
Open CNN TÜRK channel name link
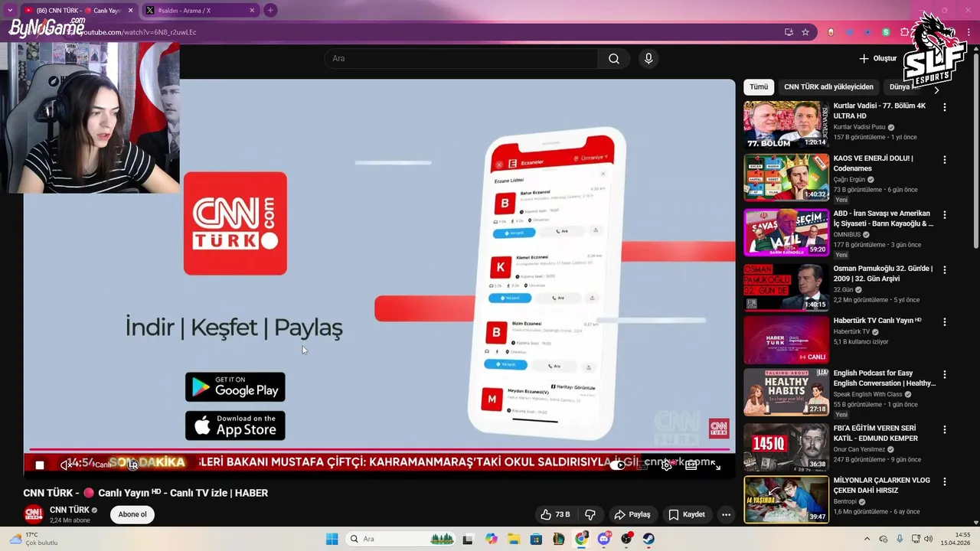70,510
